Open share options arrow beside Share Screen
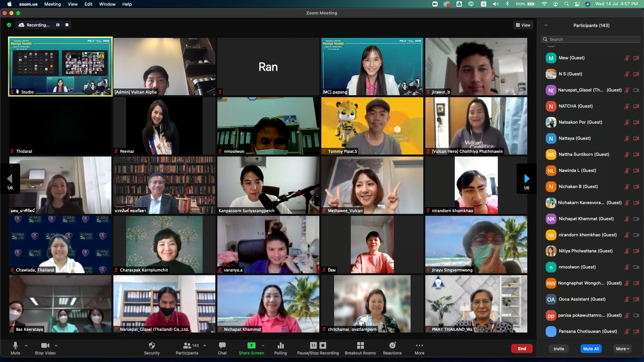Image resolution: width=644 pixels, height=362 pixels. (263, 345)
